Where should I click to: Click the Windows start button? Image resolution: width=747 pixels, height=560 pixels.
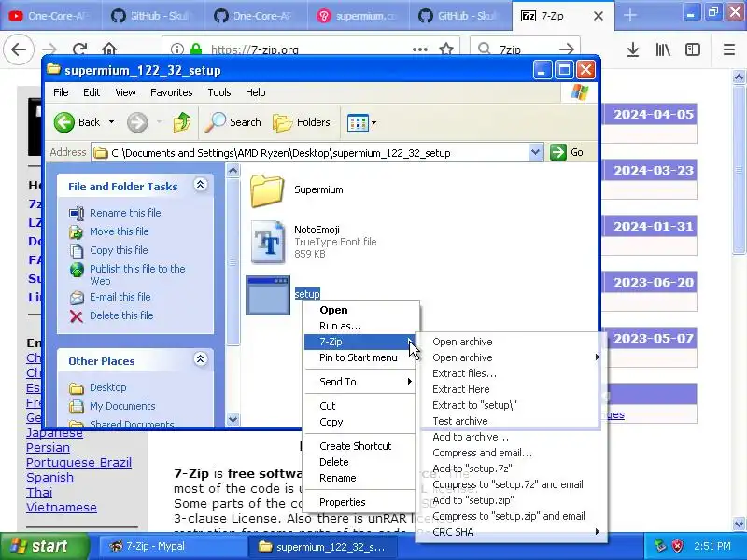(x=44, y=546)
